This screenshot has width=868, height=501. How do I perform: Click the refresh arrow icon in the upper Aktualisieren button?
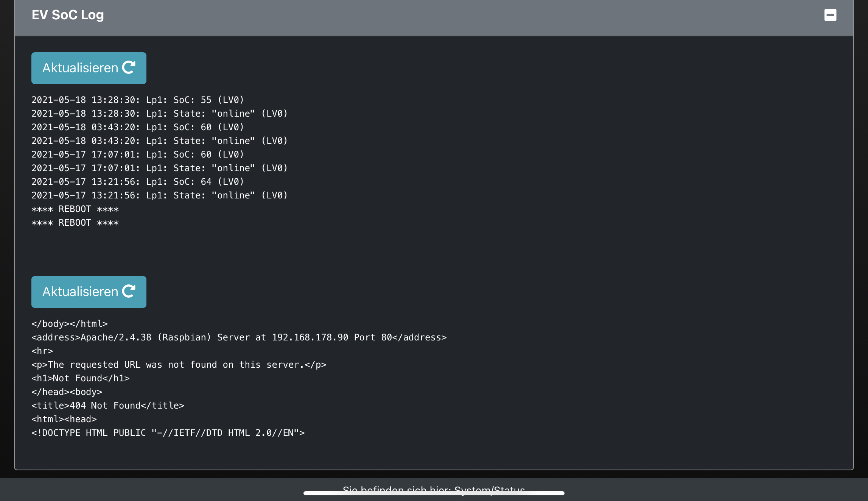129,67
